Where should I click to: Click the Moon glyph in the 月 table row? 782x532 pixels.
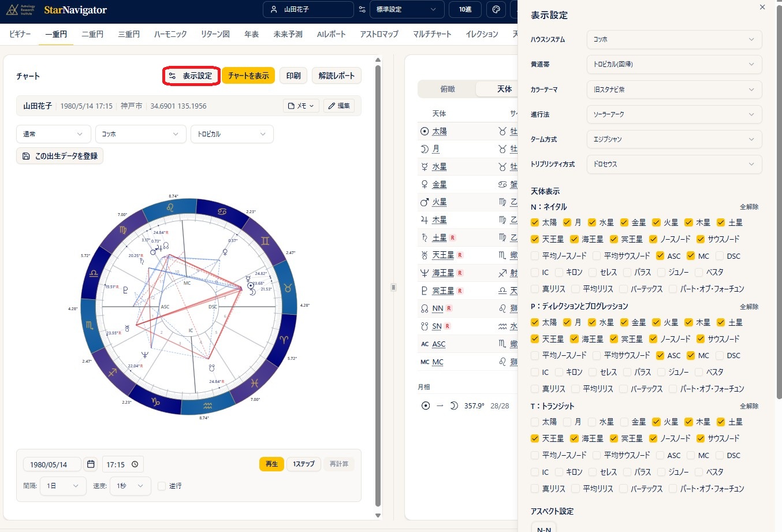(x=424, y=149)
